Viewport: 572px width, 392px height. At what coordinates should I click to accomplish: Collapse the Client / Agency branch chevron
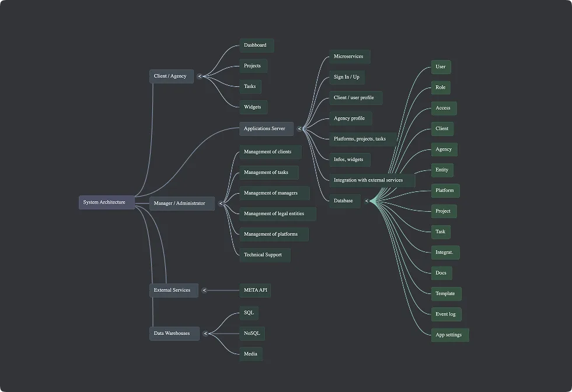200,76
